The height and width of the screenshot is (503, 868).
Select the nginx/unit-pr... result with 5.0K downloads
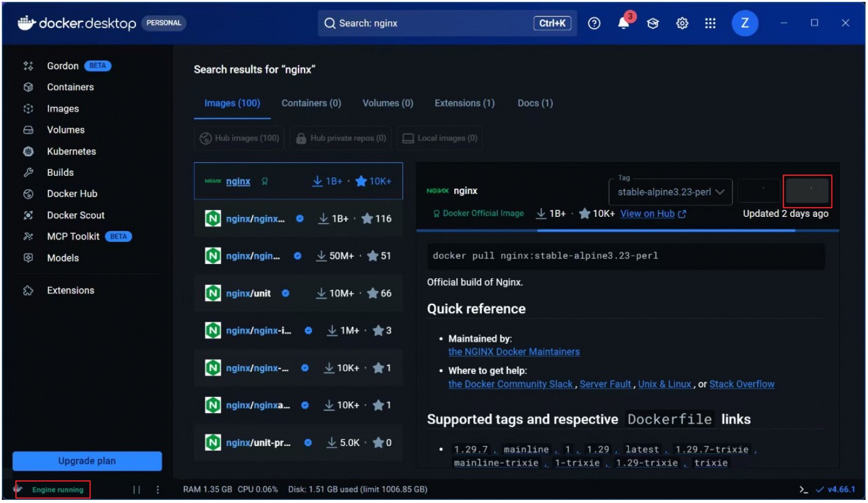click(299, 442)
